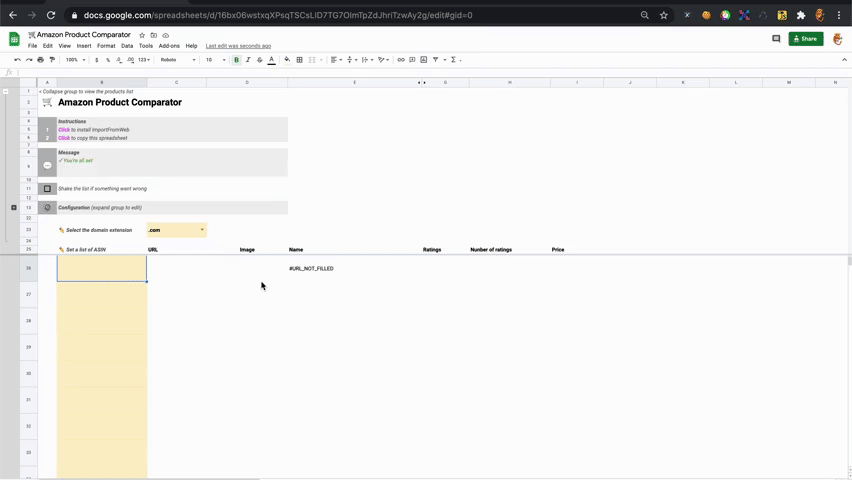This screenshot has width=852, height=480.
Task: Insert comment icon in toolbar
Action: point(412,60)
